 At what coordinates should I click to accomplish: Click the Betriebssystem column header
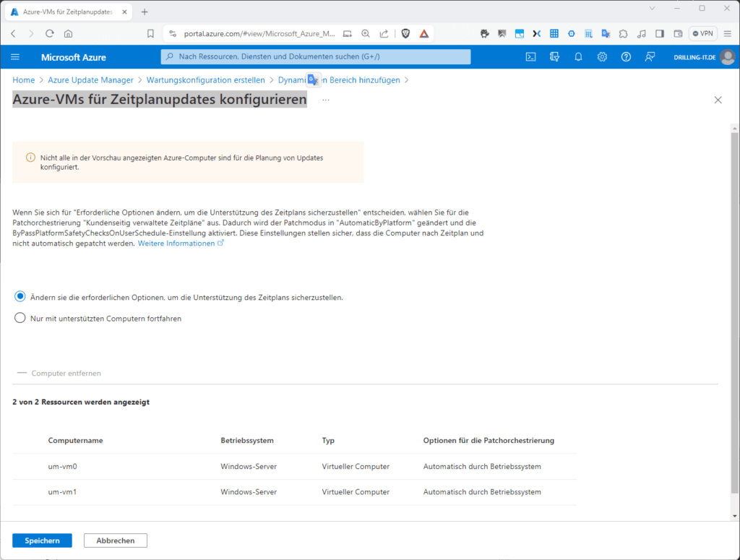click(x=247, y=440)
